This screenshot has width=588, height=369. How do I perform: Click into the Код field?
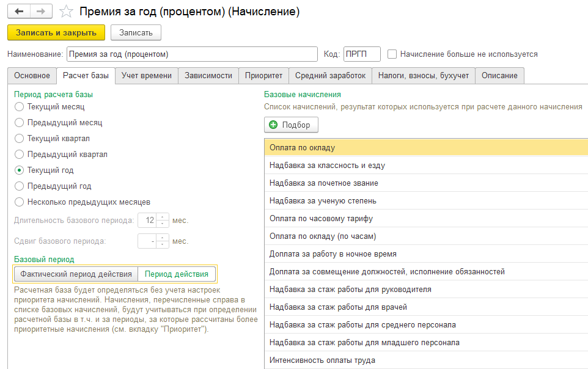tap(362, 54)
